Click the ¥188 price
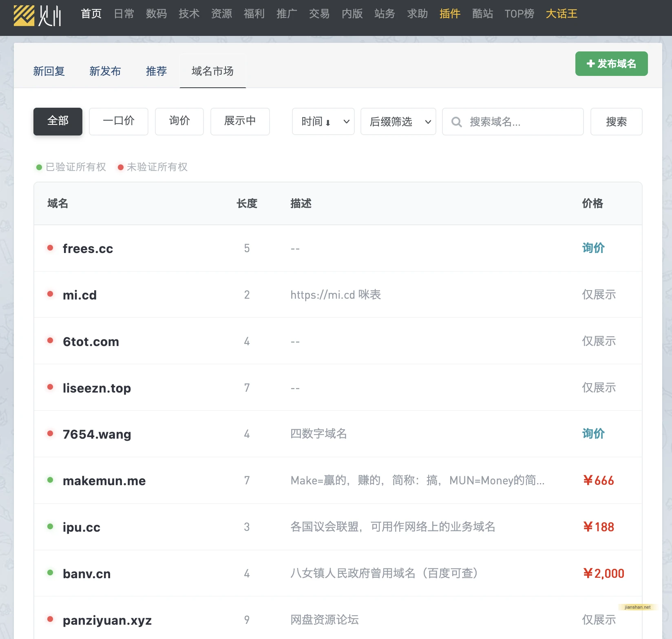Screen dimensions: 672x639 point(599,527)
